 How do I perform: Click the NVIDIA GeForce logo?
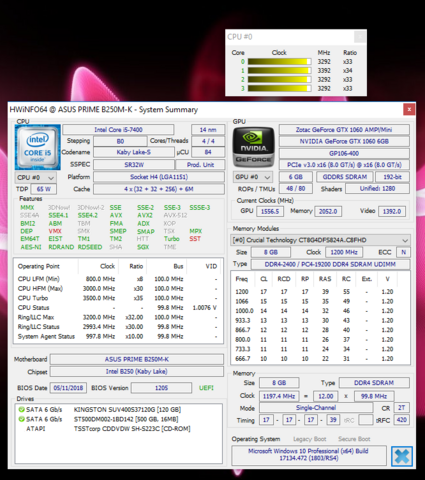coord(254,148)
